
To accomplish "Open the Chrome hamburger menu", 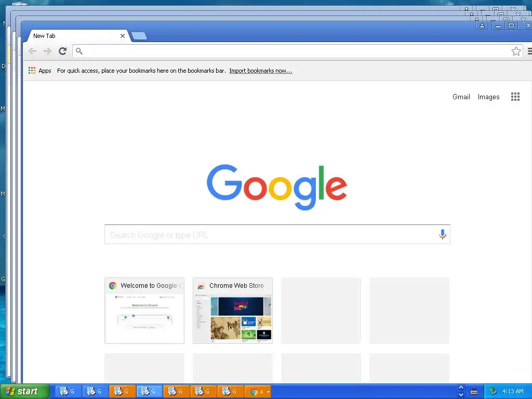I will (529, 51).
